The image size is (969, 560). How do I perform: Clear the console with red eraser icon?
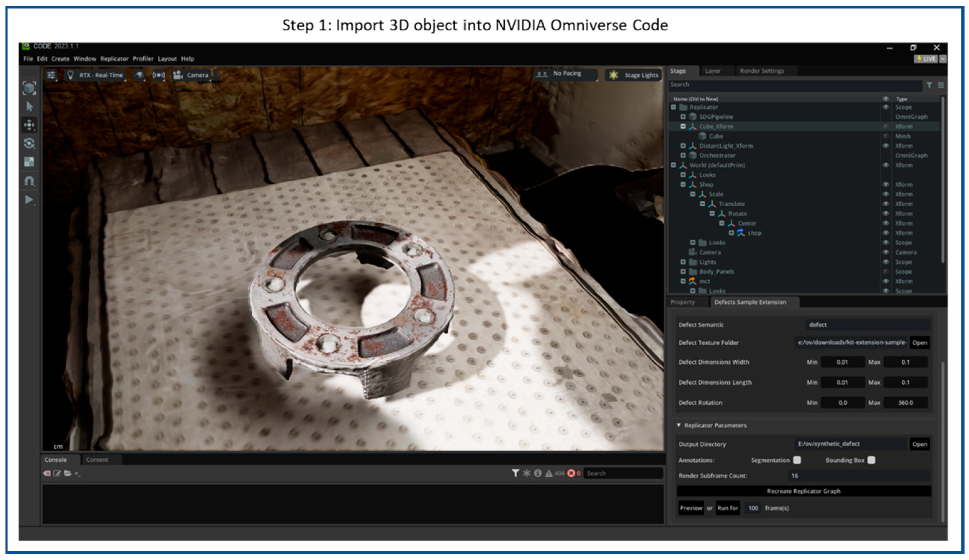(x=47, y=473)
